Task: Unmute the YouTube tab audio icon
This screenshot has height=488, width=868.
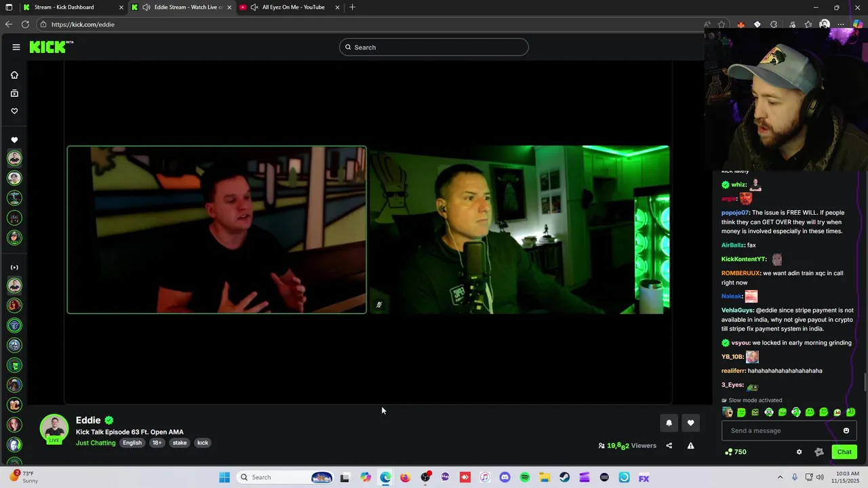Action: [254, 7]
